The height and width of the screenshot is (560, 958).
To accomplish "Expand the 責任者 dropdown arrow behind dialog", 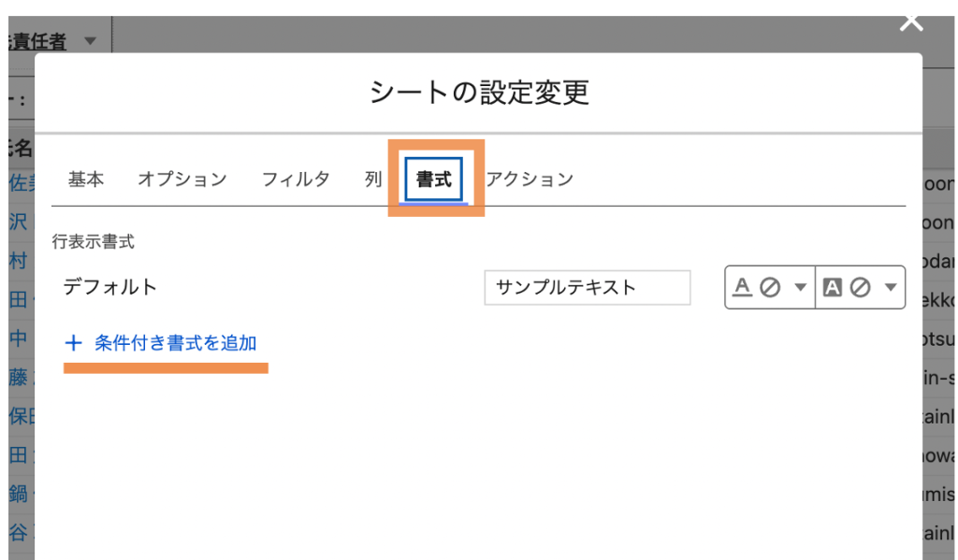I will coord(90,41).
